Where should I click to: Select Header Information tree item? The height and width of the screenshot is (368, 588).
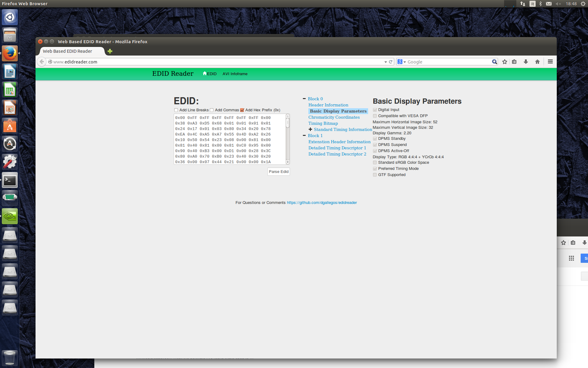[x=328, y=105]
